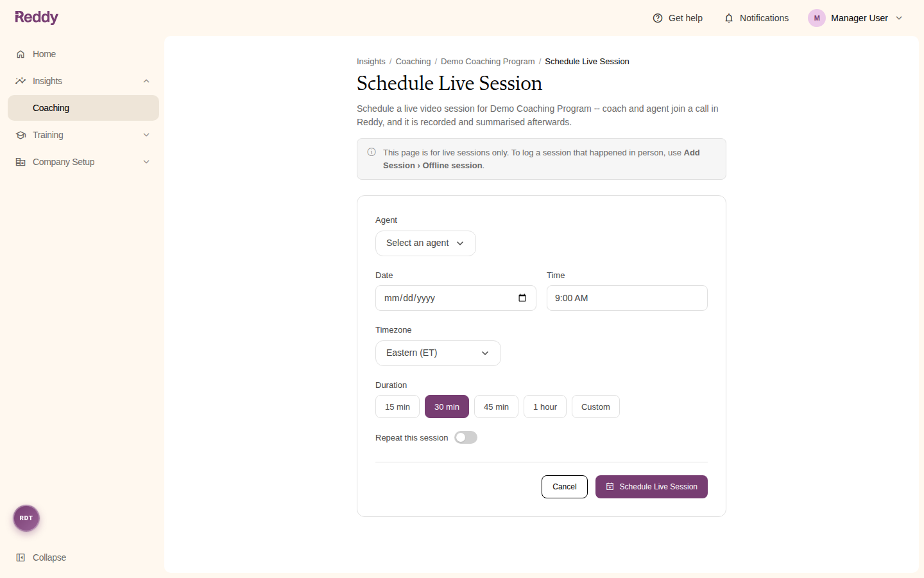The image size is (924, 578).
Task: Expand the Training section chevron
Action: click(x=146, y=135)
